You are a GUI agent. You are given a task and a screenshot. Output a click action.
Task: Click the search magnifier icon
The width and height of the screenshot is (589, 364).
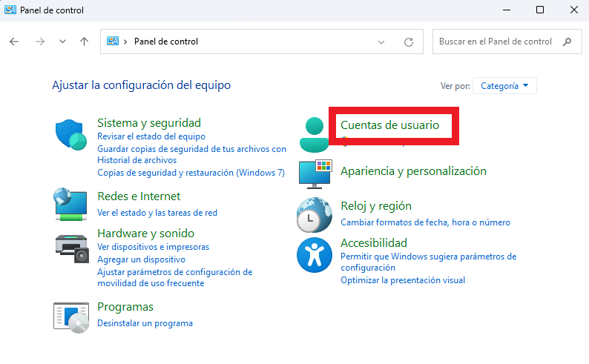pos(567,42)
